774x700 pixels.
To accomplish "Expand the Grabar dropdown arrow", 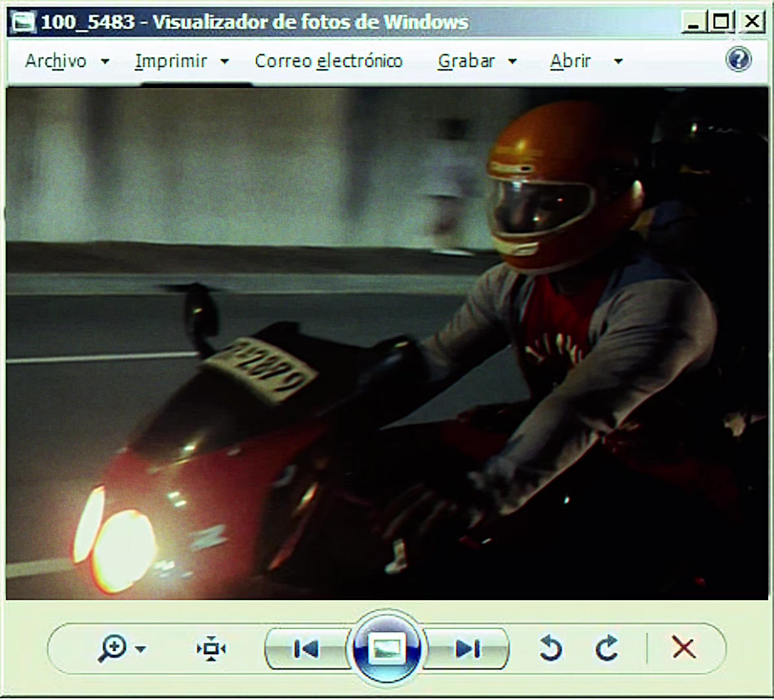I will 512,62.
